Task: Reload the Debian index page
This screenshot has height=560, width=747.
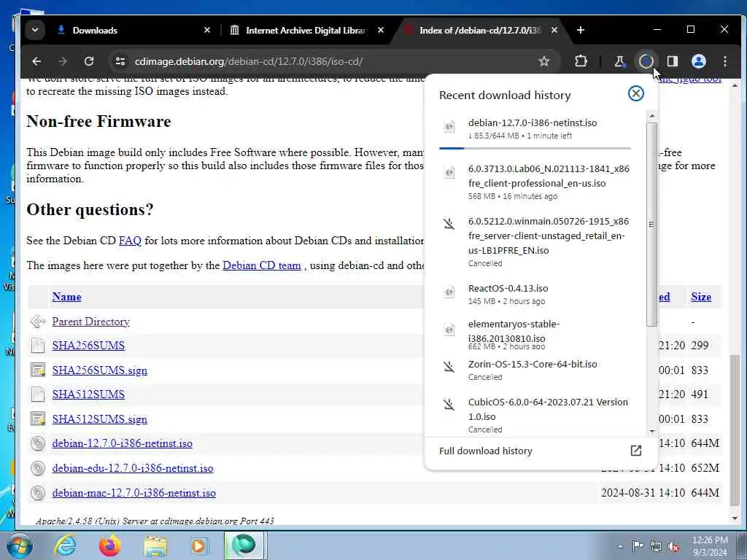Action: coord(88,61)
